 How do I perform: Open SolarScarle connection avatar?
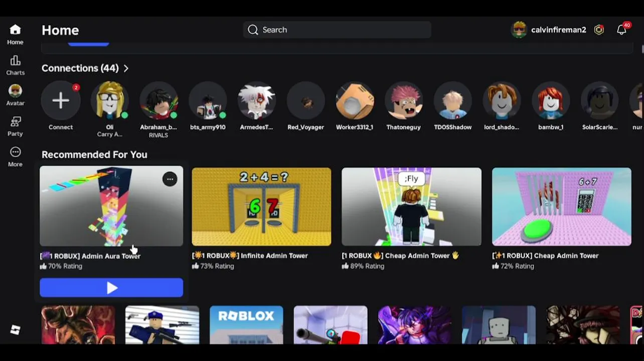click(x=600, y=100)
